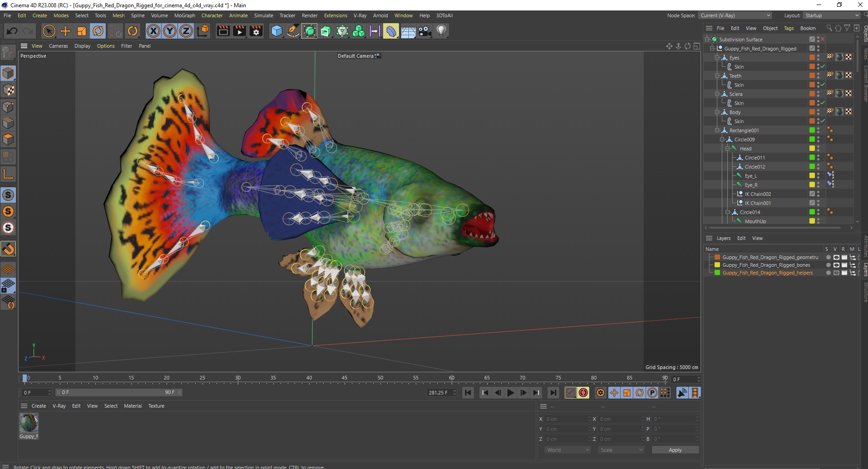
Task: Select the Live Selection tool
Action: 49,31
